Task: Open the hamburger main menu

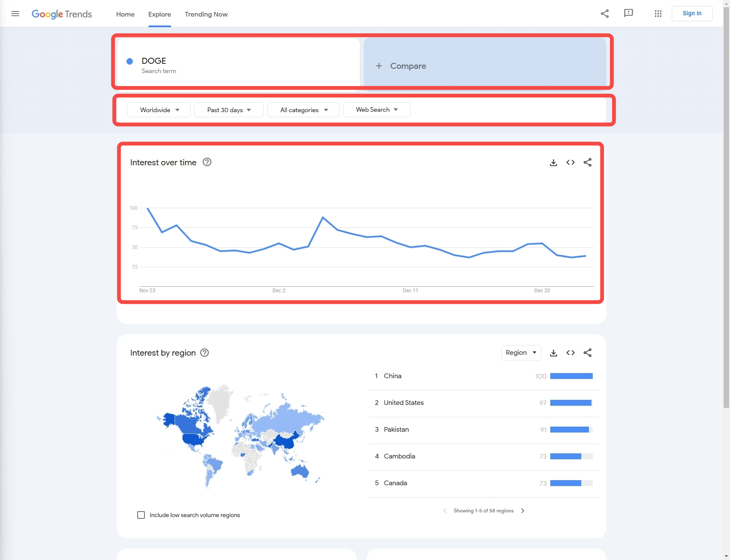Action: [x=15, y=14]
